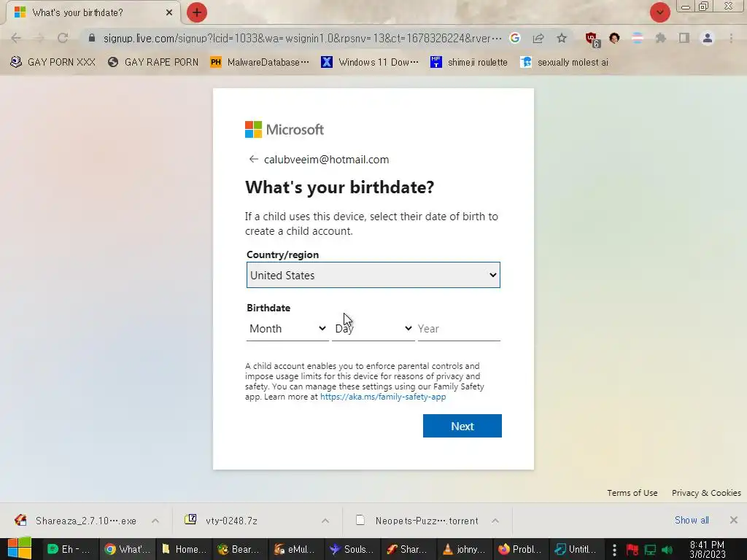Open the birthdate Month dropdown

[x=287, y=329]
